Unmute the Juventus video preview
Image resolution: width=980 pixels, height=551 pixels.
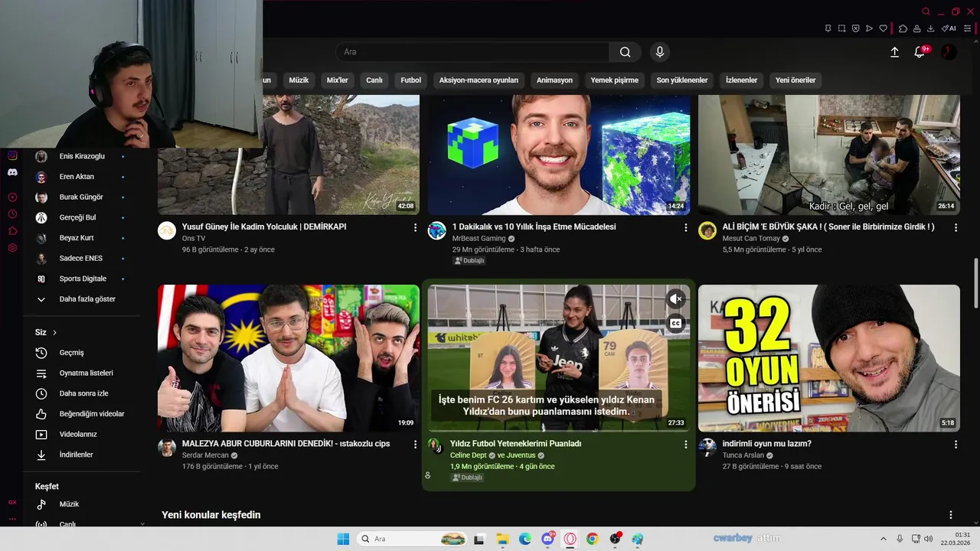(675, 298)
